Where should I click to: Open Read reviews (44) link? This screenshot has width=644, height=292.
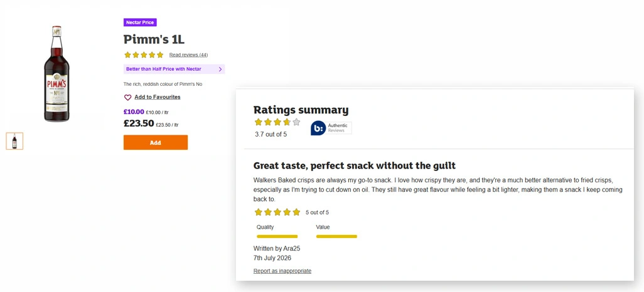click(188, 55)
